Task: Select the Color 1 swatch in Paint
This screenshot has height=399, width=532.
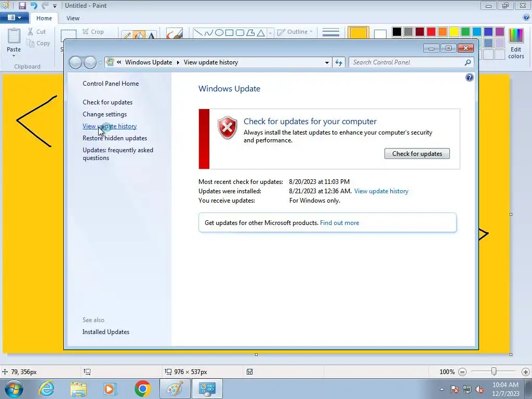Action: (x=358, y=33)
